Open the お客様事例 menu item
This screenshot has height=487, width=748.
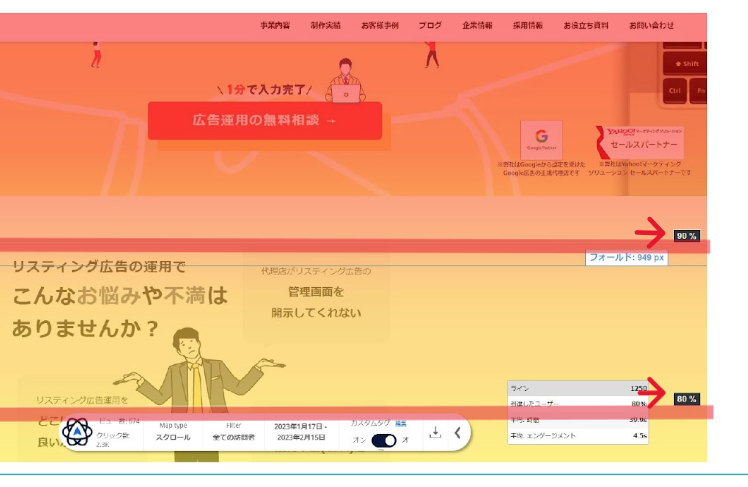tap(380, 25)
